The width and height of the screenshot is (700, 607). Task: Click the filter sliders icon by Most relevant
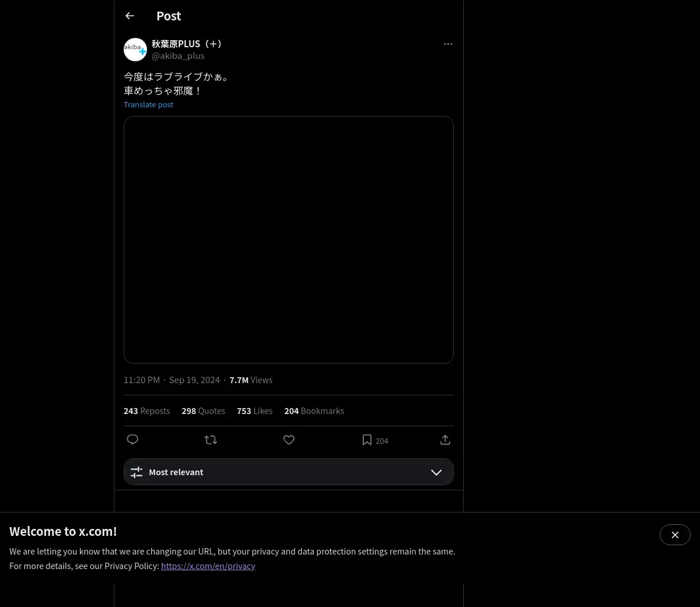[x=136, y=472]
